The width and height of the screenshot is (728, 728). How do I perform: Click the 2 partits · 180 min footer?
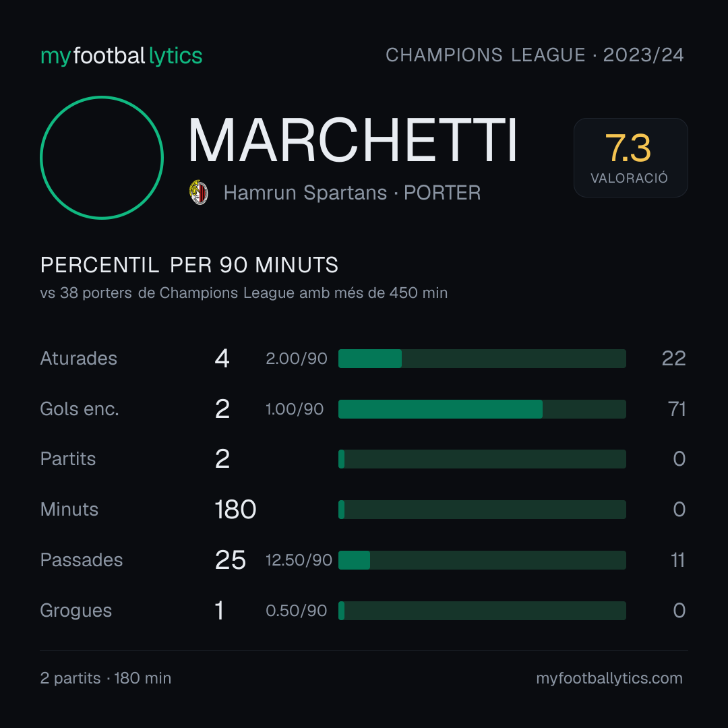coord(106,678)
